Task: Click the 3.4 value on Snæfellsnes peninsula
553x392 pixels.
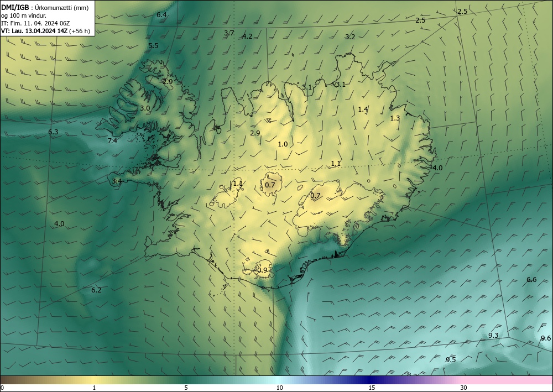Action: 117,181
